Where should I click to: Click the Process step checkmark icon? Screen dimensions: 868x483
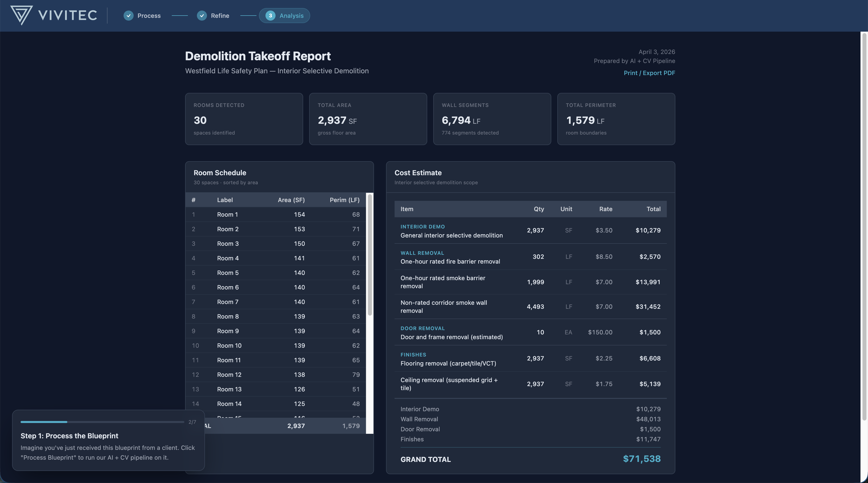[x=128, y=16]
